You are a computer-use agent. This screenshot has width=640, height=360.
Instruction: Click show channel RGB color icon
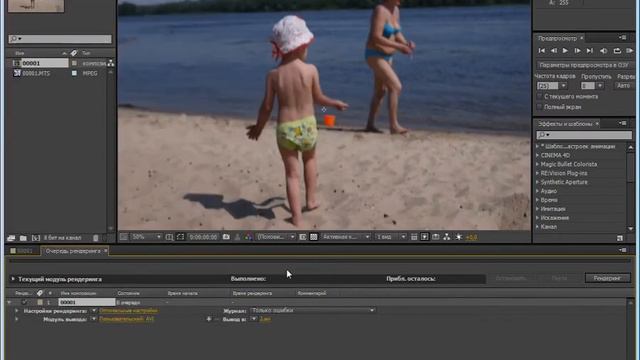click(x=248, y=237)
